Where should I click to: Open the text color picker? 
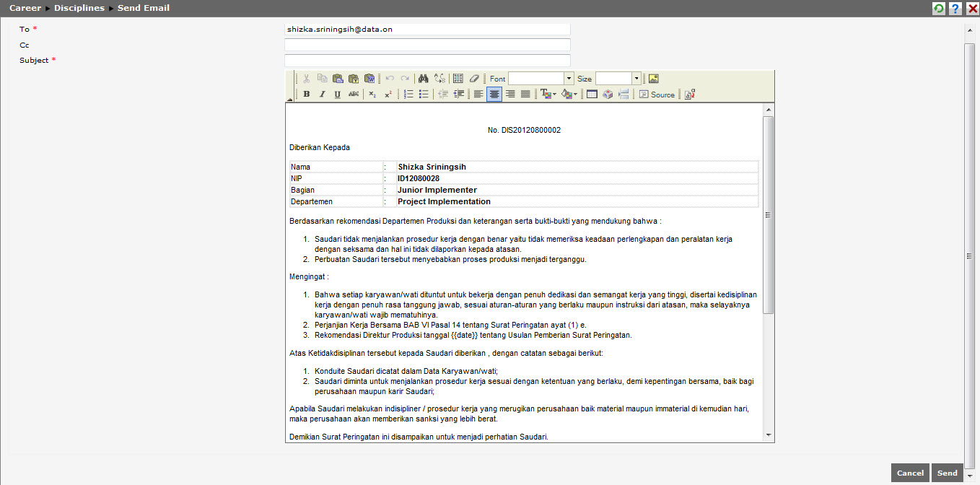pos(548,95)
